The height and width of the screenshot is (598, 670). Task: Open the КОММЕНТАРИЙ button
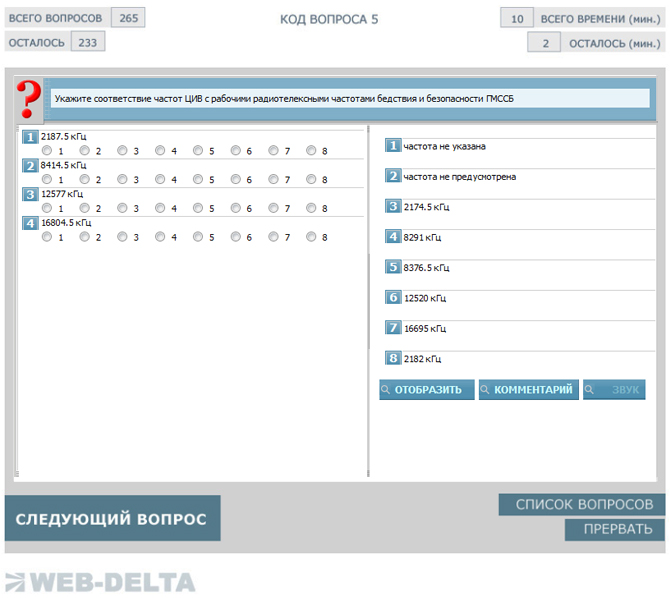point(528,390)
